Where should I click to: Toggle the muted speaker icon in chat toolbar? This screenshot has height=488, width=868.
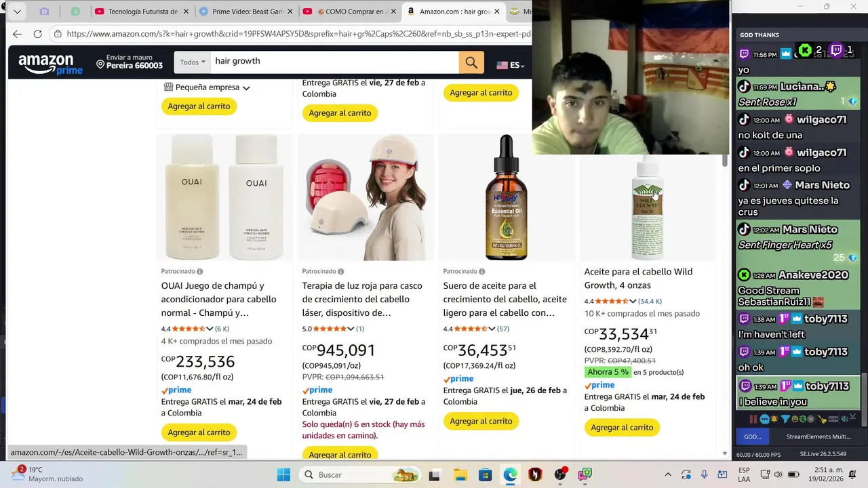coord(845,419)
